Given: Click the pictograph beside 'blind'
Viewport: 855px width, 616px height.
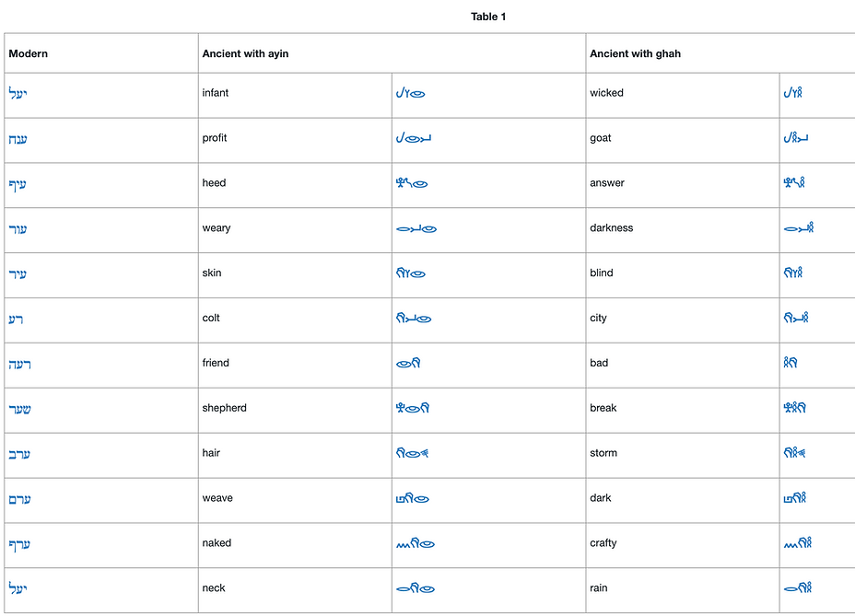Looking at the screenshot, I should point(793,273).
